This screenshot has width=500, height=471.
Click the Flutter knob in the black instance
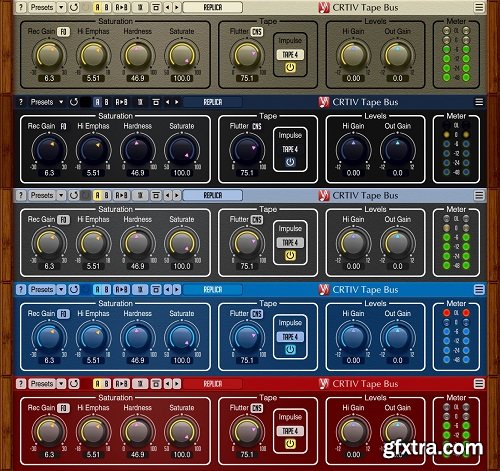click(247, 150)
